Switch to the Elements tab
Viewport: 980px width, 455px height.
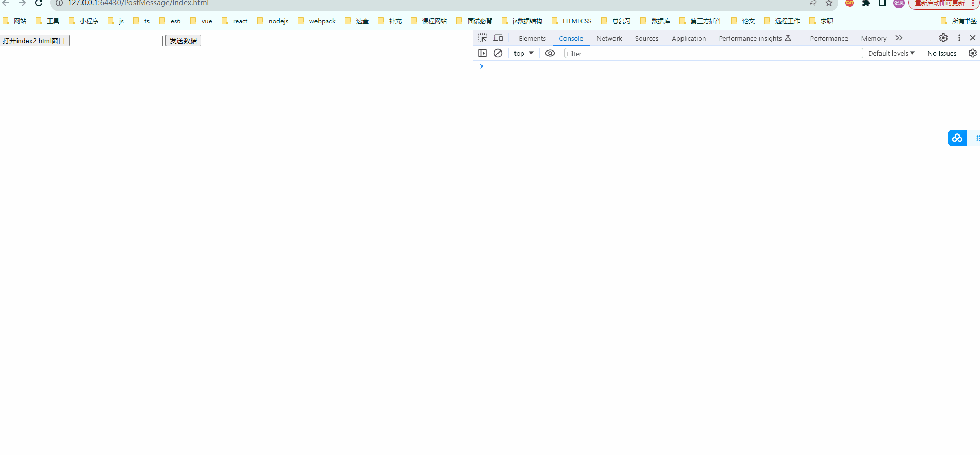(x=532, y=39)
